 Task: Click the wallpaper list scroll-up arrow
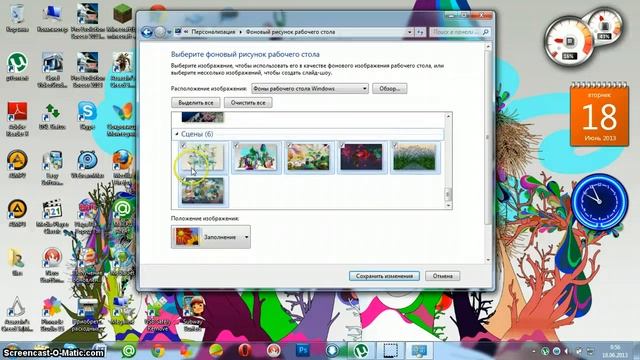[448, 116]
